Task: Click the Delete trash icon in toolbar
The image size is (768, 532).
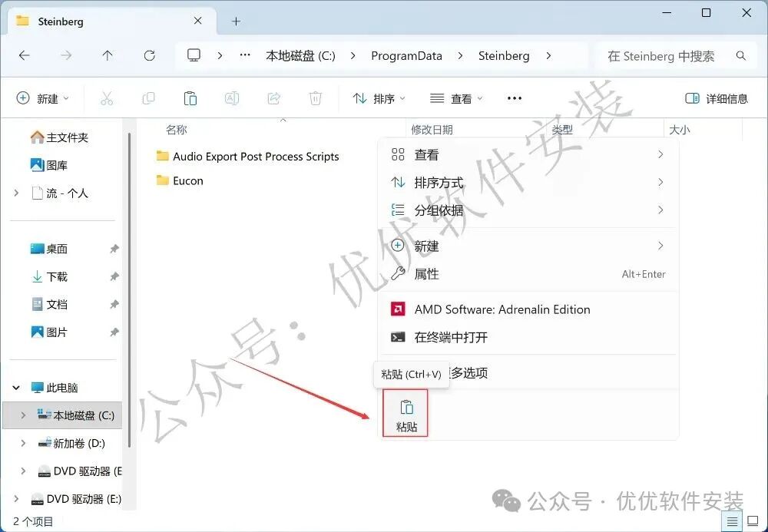Action: [316, 99]
